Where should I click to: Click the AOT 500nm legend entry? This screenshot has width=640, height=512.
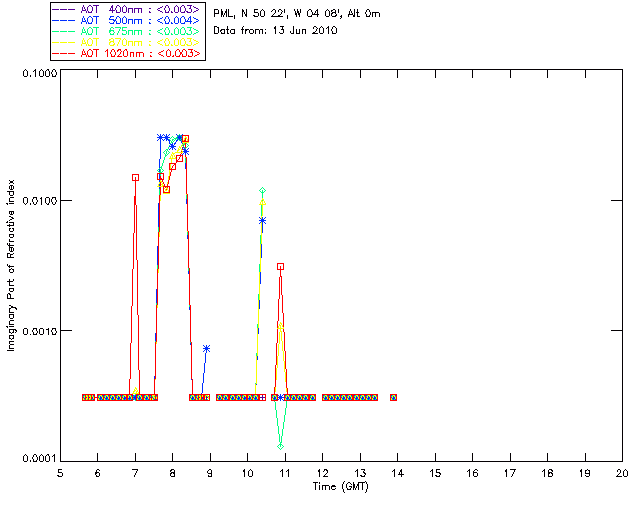126,20
